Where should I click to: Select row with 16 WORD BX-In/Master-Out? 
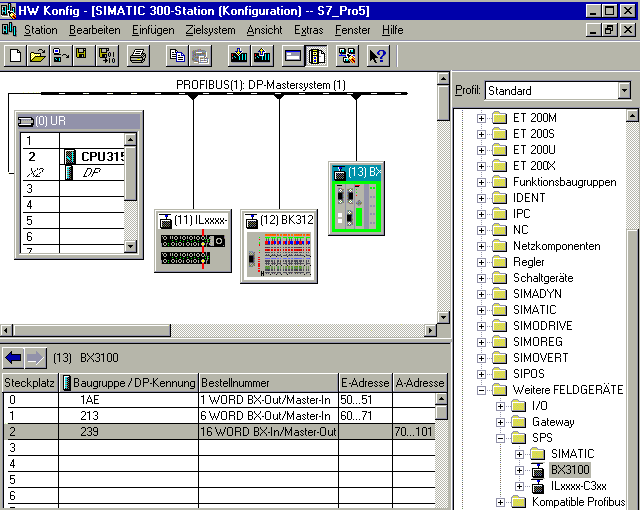219,432
